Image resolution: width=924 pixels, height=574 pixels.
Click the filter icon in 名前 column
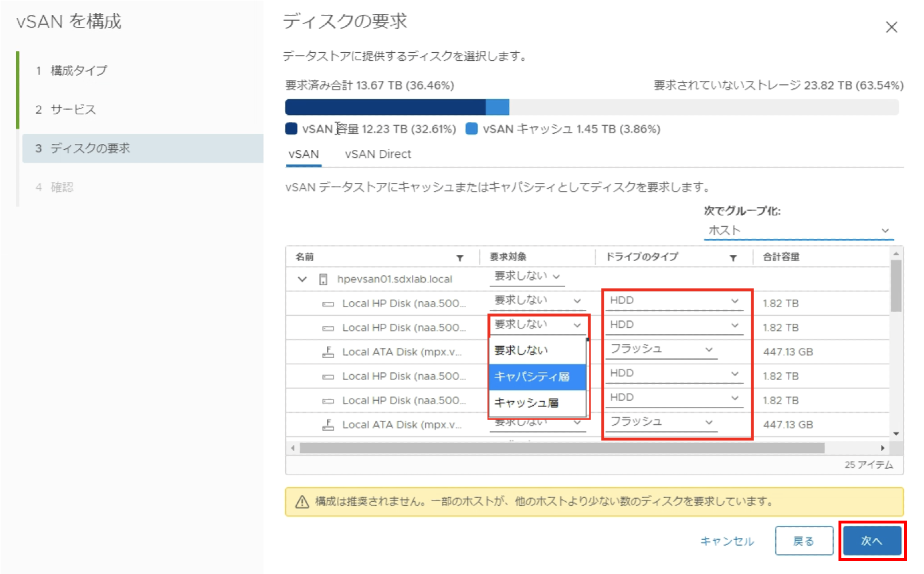460,258
